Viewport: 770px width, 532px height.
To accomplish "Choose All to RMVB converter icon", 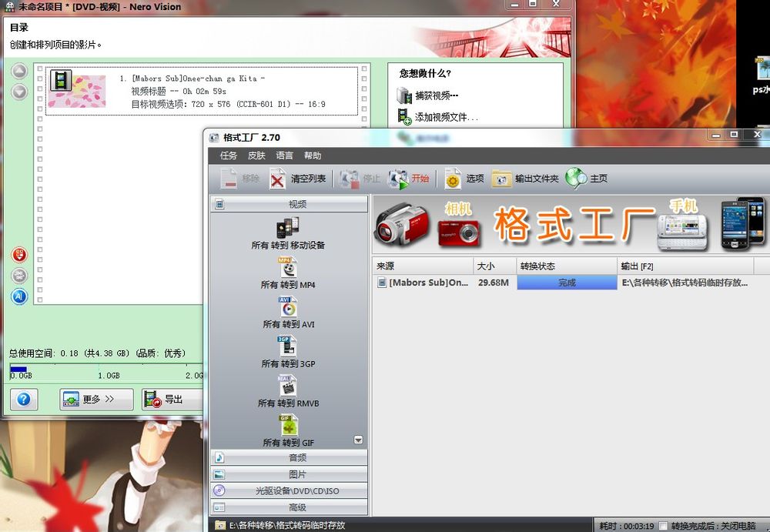I will click(288, 386).
